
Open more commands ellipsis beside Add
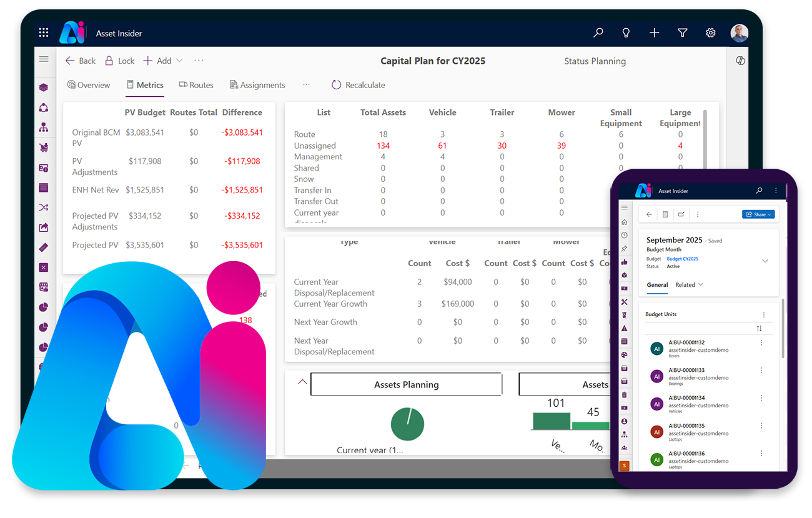(199, 61)
